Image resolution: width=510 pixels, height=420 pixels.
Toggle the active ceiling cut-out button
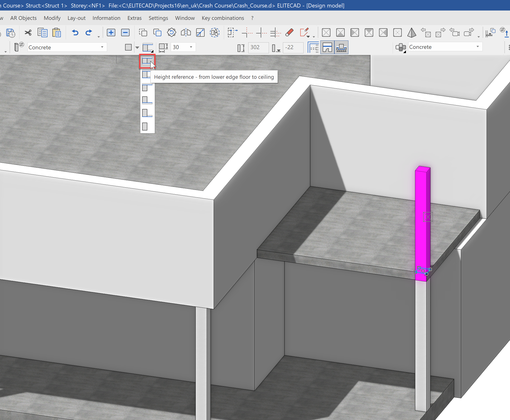point(327,47)
